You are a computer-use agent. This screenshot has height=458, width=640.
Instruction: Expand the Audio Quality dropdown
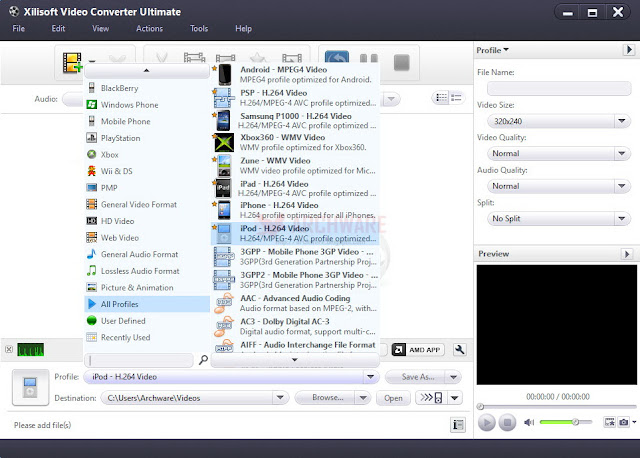(622, 186)
